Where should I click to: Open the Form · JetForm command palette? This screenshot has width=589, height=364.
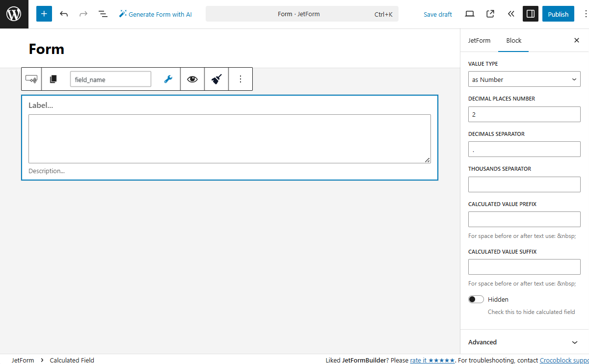coord(302,14)
